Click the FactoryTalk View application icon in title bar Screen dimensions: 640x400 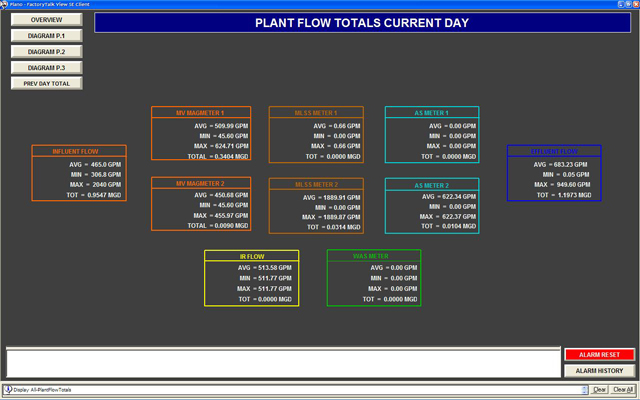point(6,5)
